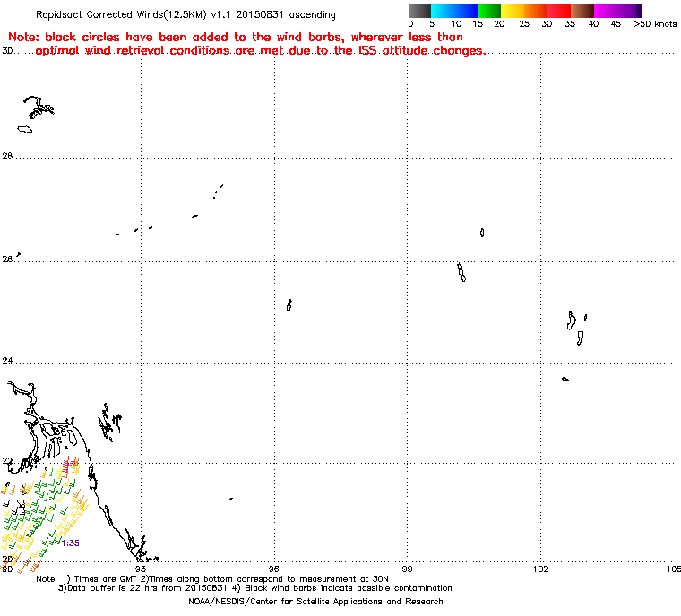Click the small lake outline near 96E 25N
This screenshot has width=681, height=616.
[x=289, y=305]
